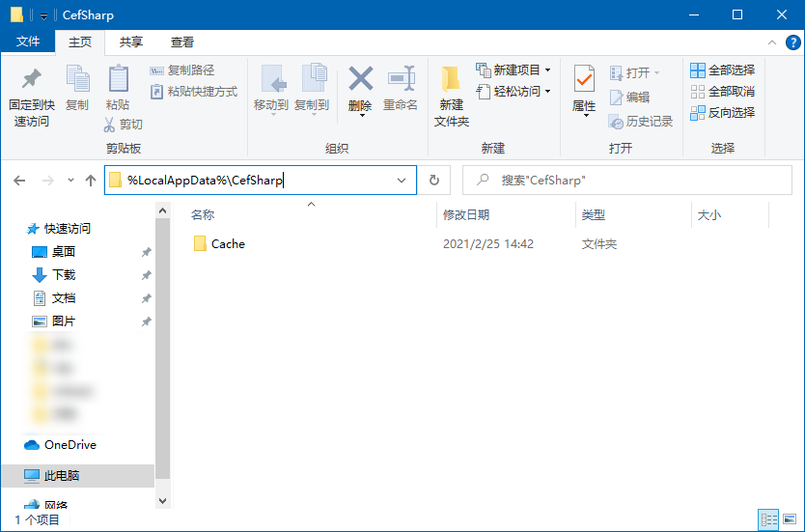Open the File (文件) menu tab
Screen dimensions: 805x532
coord(28,42)
